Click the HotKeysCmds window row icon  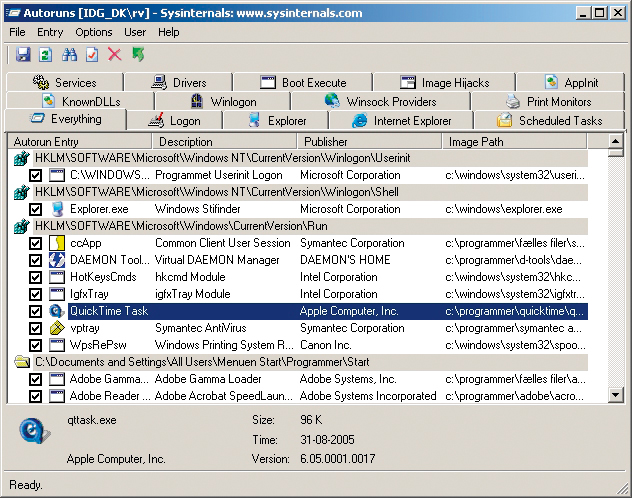coord(56,277)
